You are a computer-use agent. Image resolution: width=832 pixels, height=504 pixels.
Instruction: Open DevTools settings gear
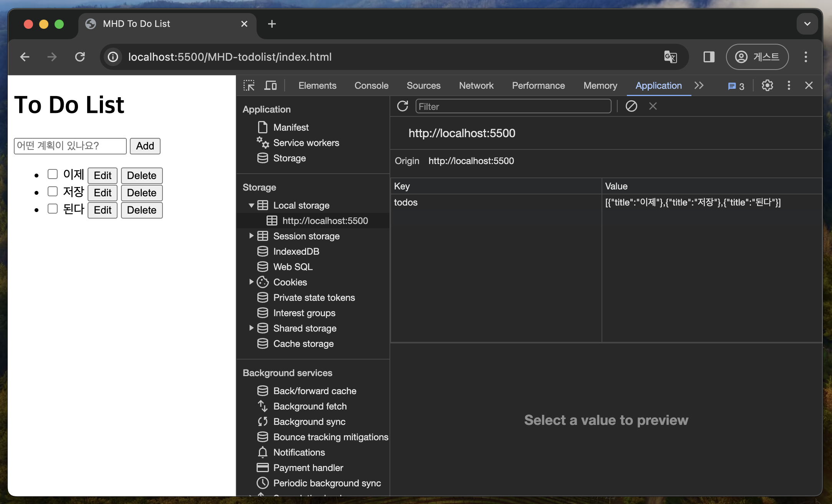767,85
